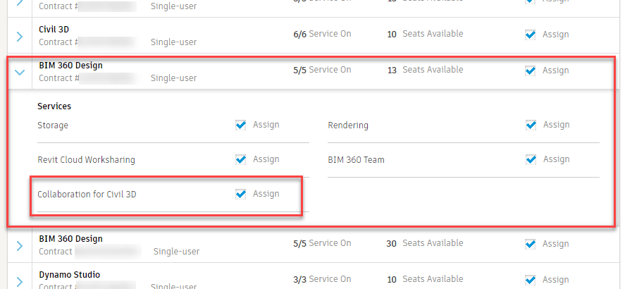Collapse the expanded BIM 360 Design row
This screenshot has height=289, width=644.
pos(20,72)
